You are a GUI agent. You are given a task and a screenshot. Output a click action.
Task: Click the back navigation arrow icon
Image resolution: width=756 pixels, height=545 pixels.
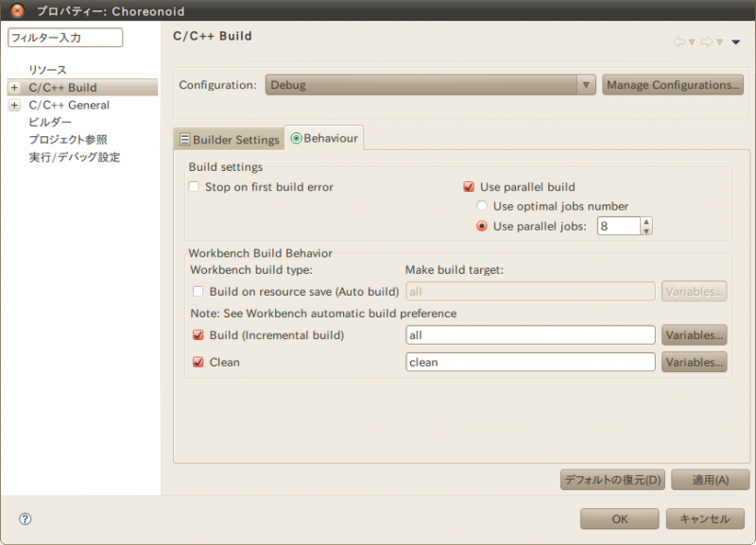click(679, 43)
